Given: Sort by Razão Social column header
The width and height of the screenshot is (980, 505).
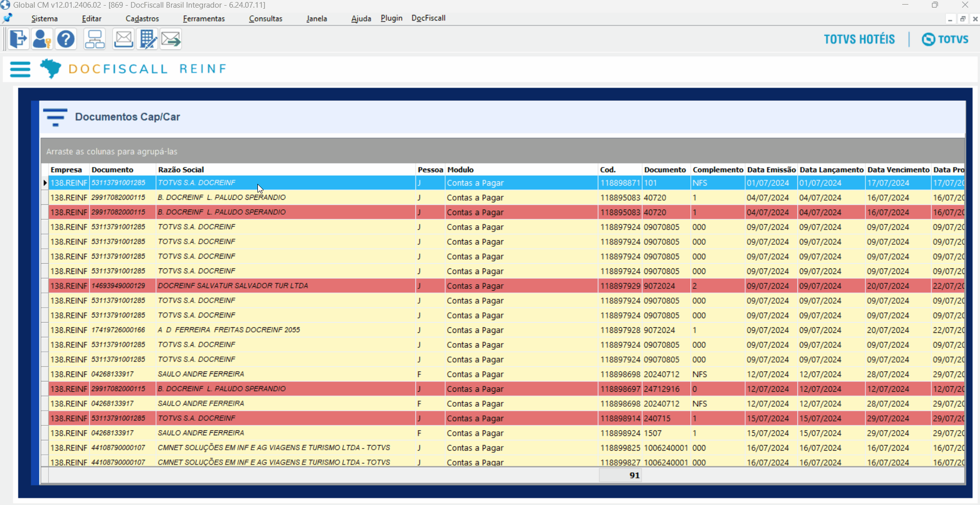Looking at the screenshot, I should pyautogui.click(x=286, y=170).
